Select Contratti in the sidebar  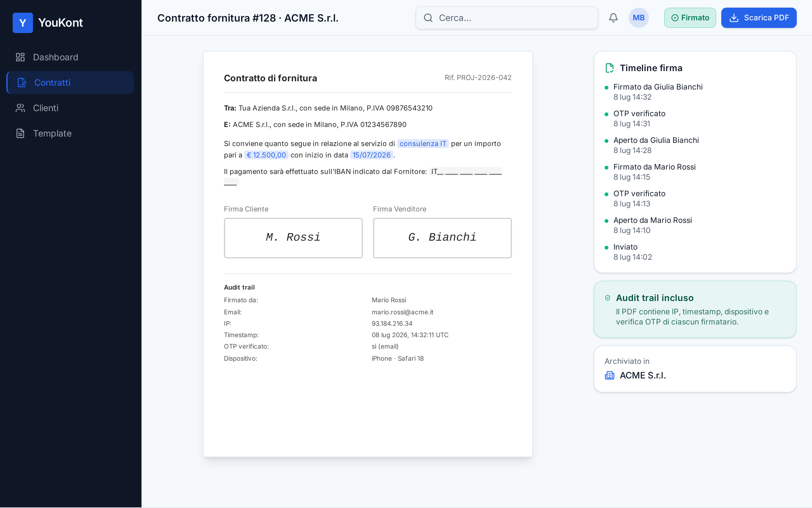pyautogui.click(x=70, y=83)
